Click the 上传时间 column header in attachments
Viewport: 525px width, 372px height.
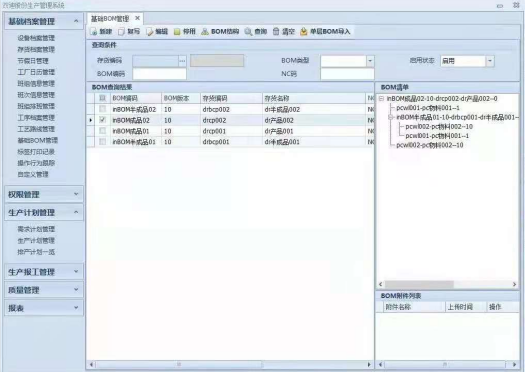tap(466, 307)
